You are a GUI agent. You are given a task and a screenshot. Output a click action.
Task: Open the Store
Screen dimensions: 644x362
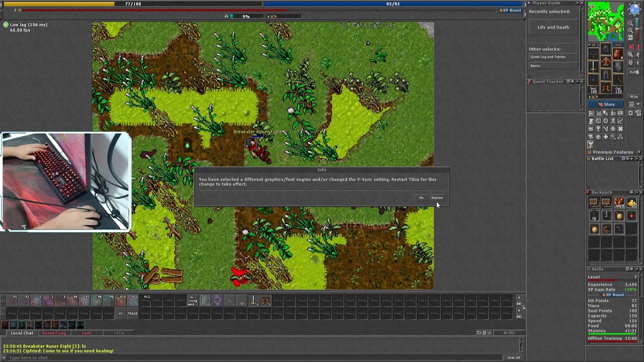tap(606, 104)
